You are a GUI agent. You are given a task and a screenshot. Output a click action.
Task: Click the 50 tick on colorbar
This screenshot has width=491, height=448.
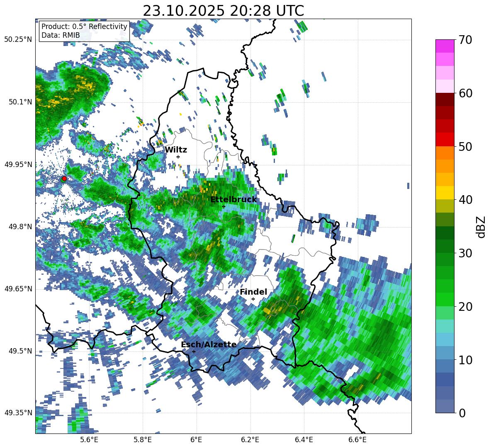tap(465, 146)
